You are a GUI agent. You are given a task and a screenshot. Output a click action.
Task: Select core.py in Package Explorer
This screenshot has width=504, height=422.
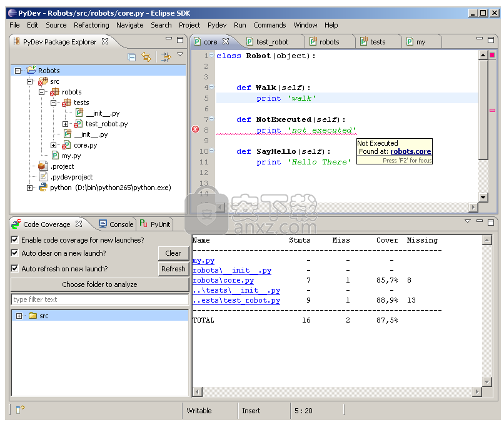pyautogui.click(x=86, y=145)
